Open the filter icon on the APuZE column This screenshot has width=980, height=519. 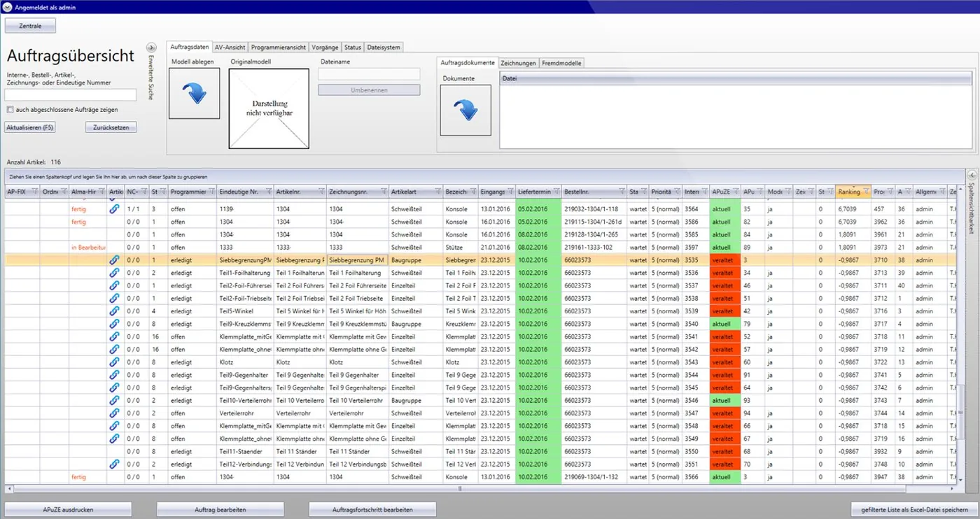736,192
